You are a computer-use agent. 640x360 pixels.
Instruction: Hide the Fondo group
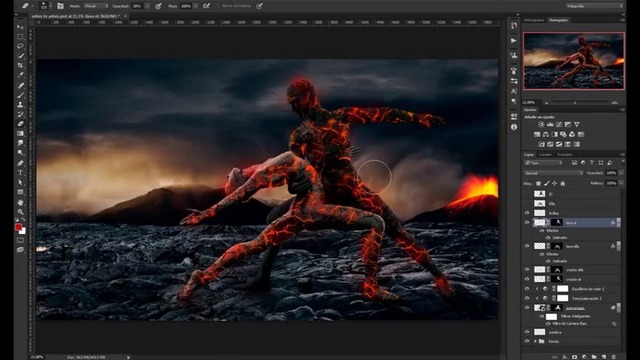tap(527, 341)
